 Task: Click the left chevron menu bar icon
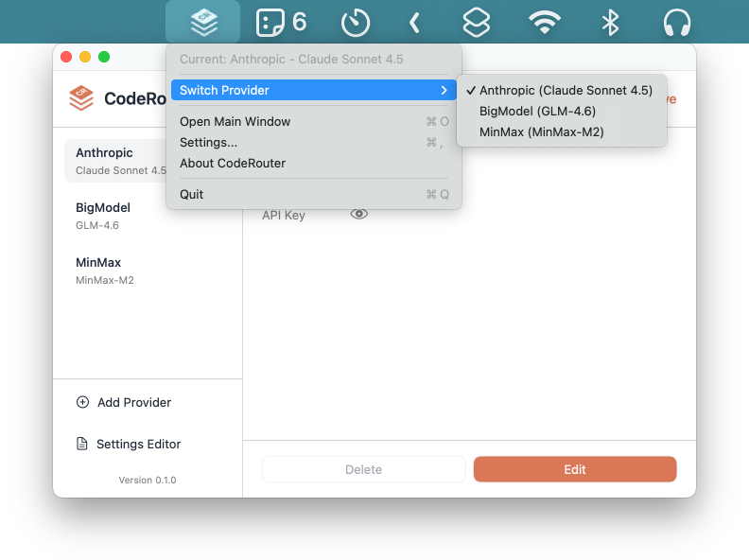pos(413,22)
